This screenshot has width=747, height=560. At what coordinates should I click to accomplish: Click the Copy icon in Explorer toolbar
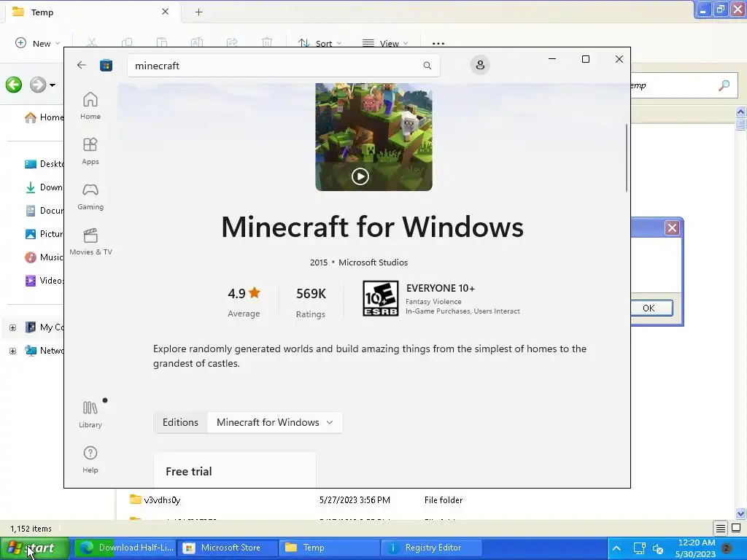pyautogui.click(x=127, y=42)
